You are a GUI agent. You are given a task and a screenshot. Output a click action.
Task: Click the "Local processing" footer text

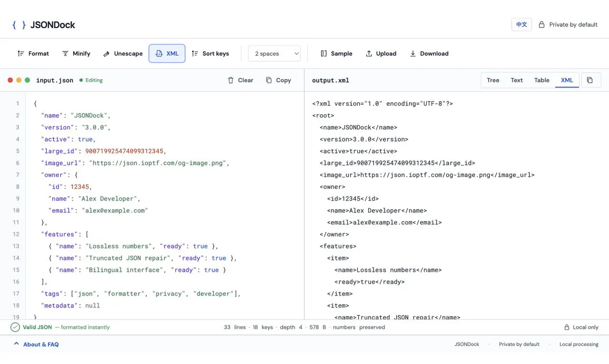click(x=579, y=344)
